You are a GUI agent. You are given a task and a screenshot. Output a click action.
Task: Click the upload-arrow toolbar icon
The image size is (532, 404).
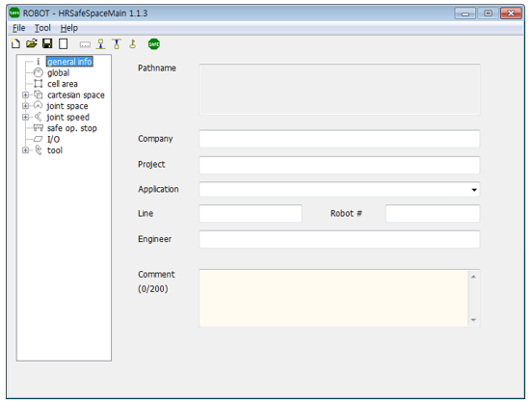[x=117, y=43]
